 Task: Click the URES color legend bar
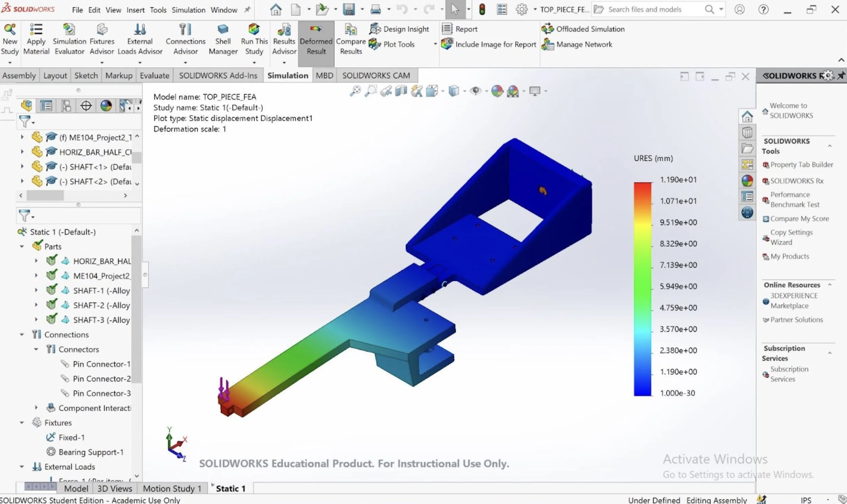642,289
